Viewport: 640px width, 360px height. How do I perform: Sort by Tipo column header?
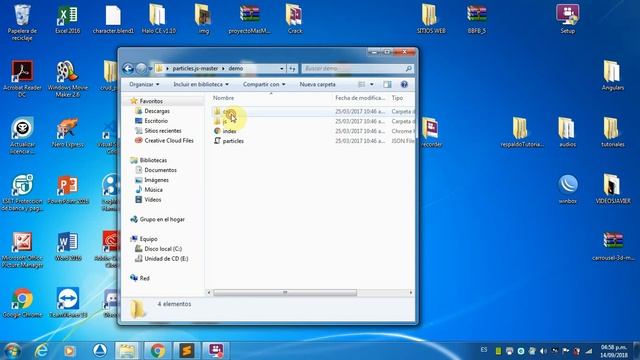point(397,98)
